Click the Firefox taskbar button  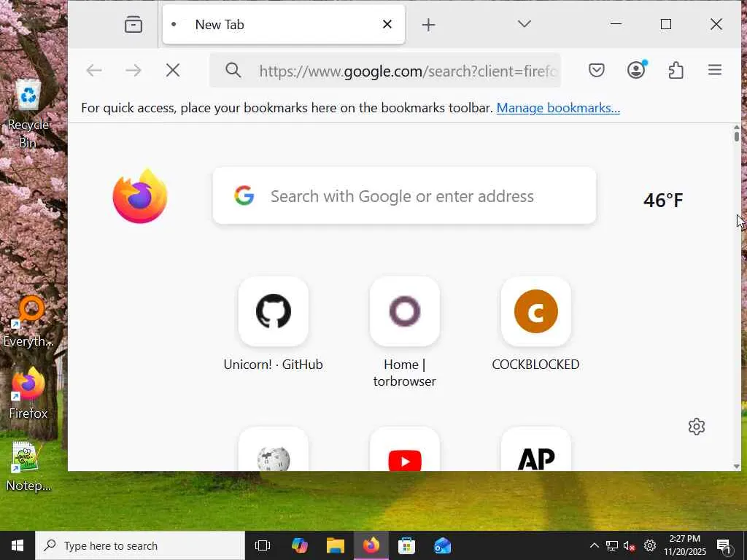pos(371,545)
